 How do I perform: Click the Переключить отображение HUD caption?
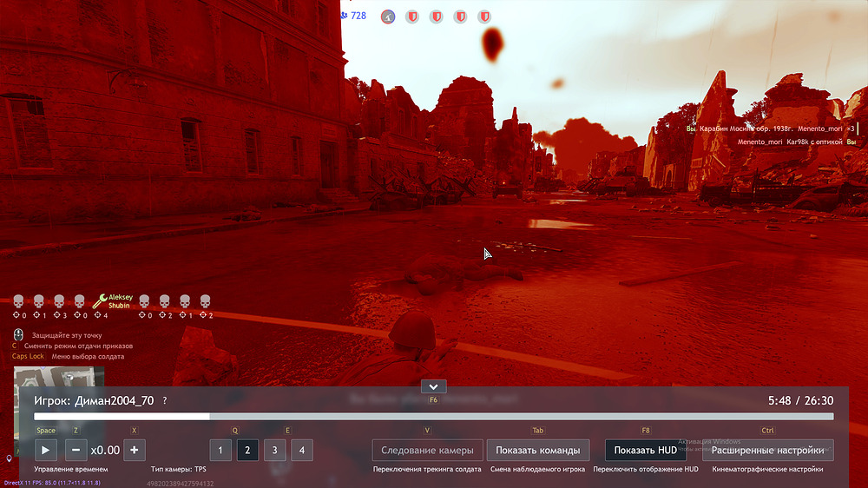tap(646, 469)
